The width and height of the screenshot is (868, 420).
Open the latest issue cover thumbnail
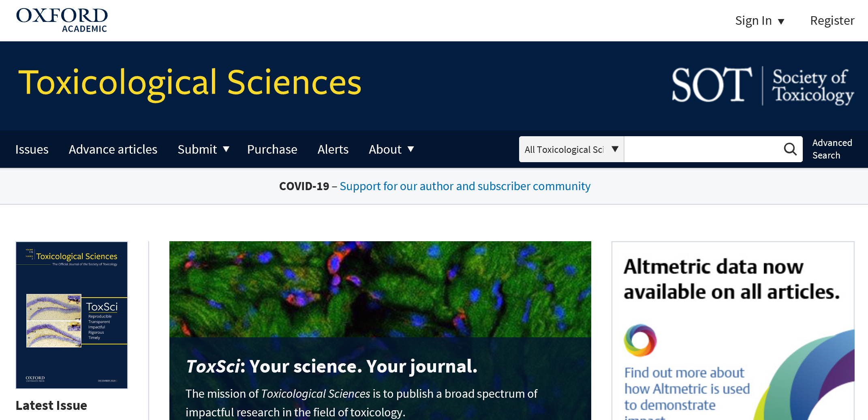(72, 315)
